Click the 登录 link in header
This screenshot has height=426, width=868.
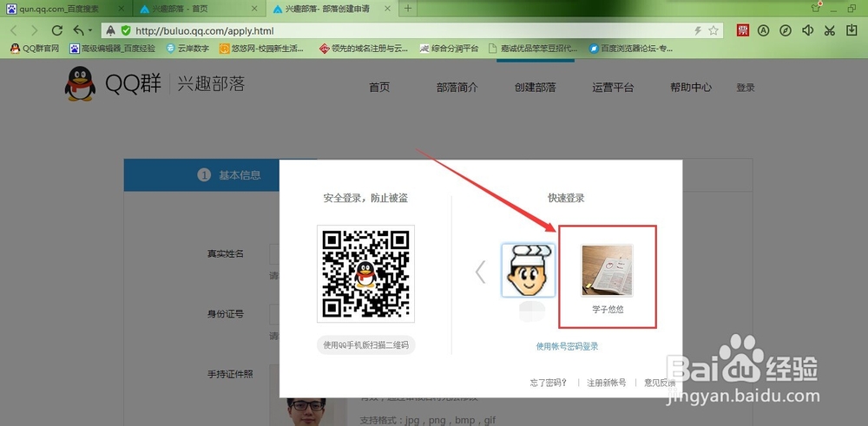[746, 88]
